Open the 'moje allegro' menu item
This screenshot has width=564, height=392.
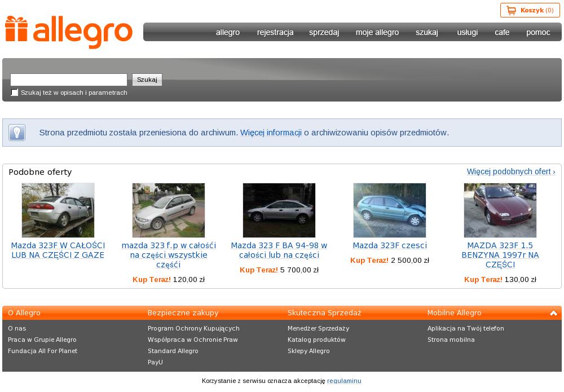[377, 32]
